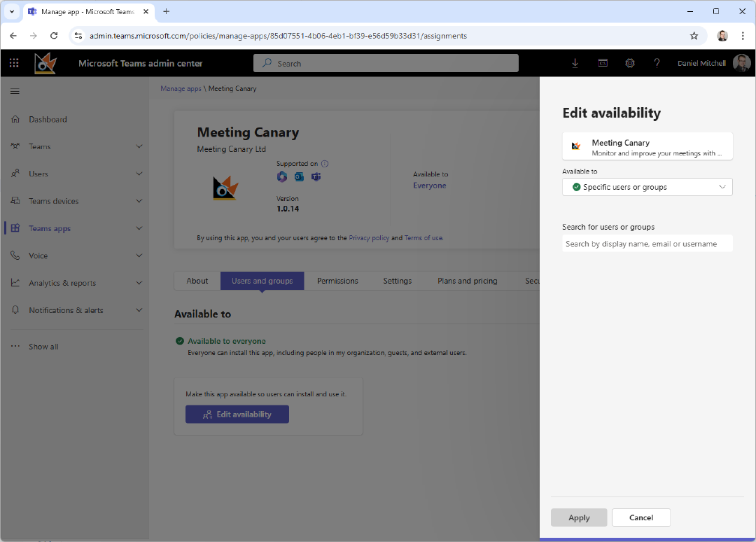Screen dimensions: 756x542
Task: Click the help question mark icon
Action: 657,62
